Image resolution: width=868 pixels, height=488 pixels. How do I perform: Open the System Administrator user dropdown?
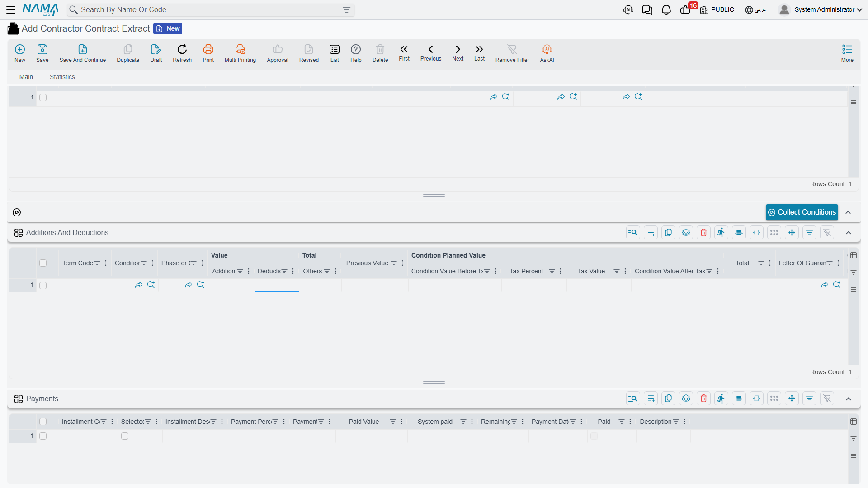[x=820, y=9]
